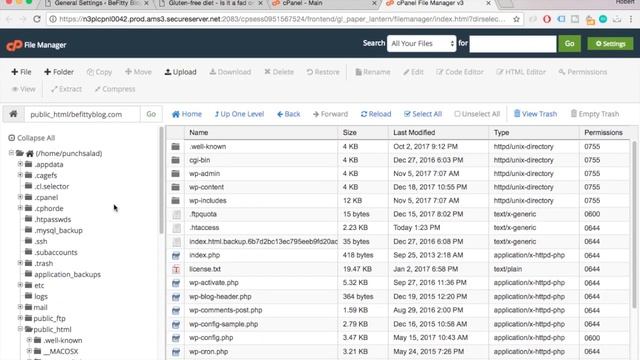This screenshot has width=640, height=360.
Task: Click the Download toolbar button
Action: click(x=230, y=72)
